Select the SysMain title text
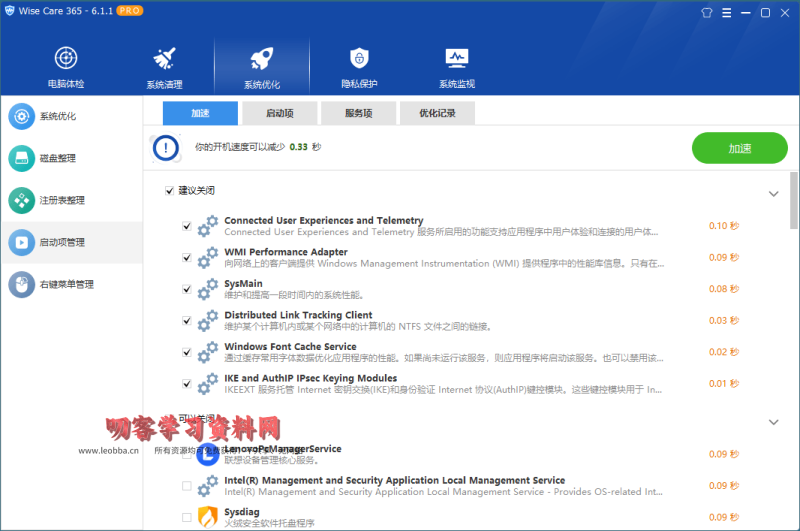Viewport: 800px width, 531px height. (x=243, y=284)
